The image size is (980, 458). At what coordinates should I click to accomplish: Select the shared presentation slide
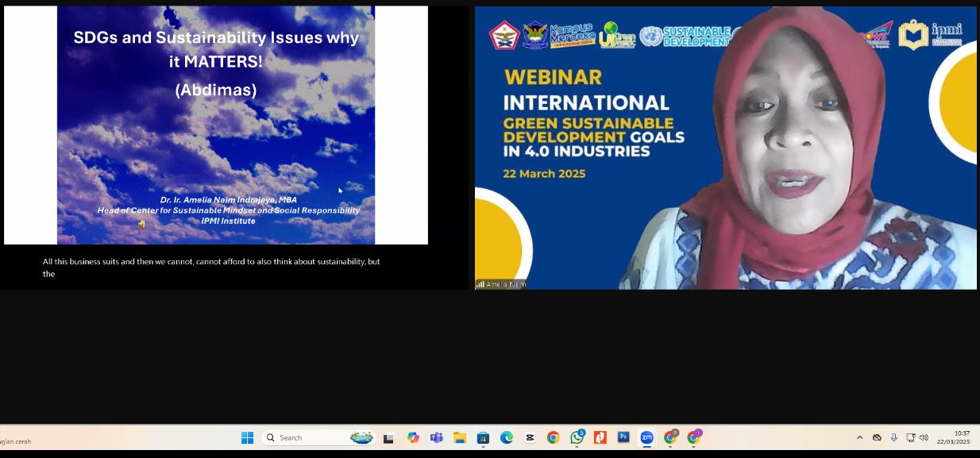coord(215,125)
